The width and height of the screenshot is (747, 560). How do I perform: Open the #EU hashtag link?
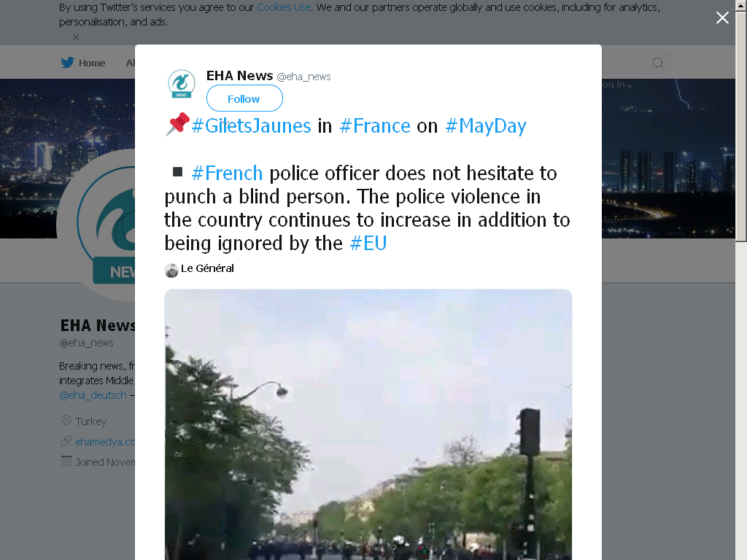(368, 243)
